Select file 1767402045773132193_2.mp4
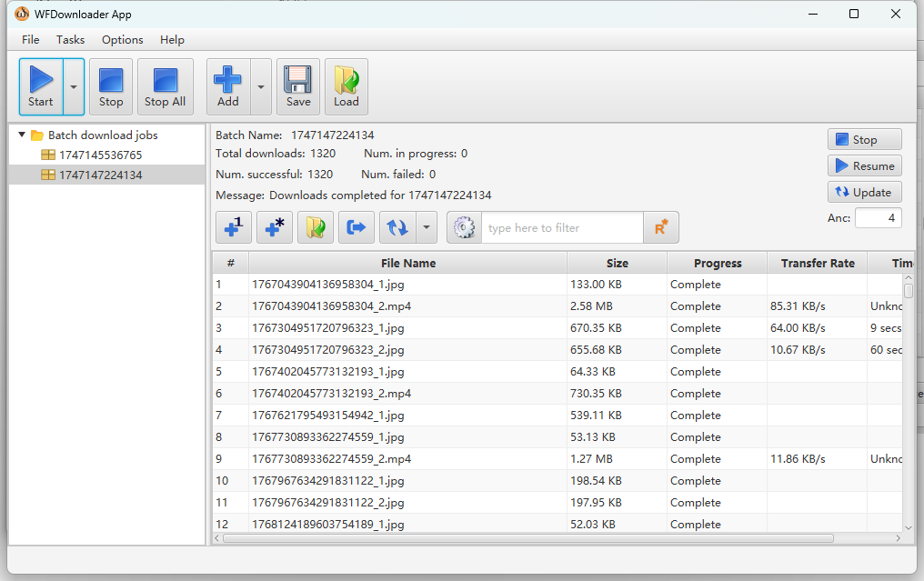This screenshot has height=581, width=924. (x=332, y=393)
